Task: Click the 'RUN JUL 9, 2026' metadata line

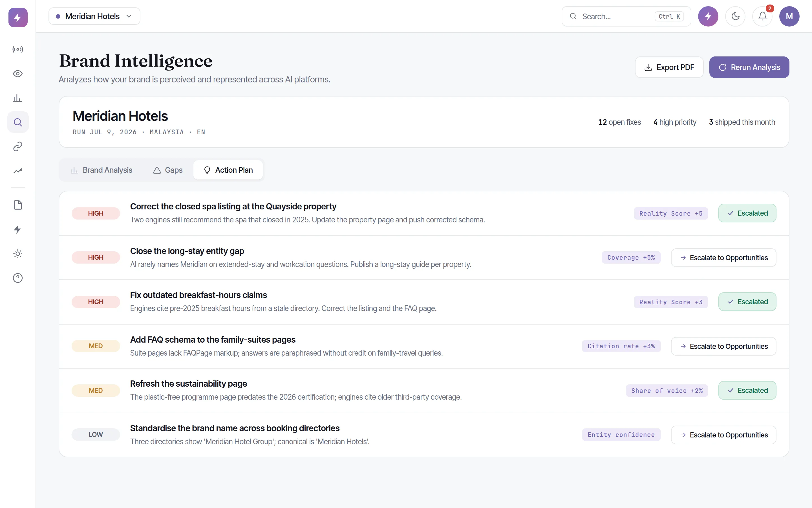Action: [x=139, y=132]
